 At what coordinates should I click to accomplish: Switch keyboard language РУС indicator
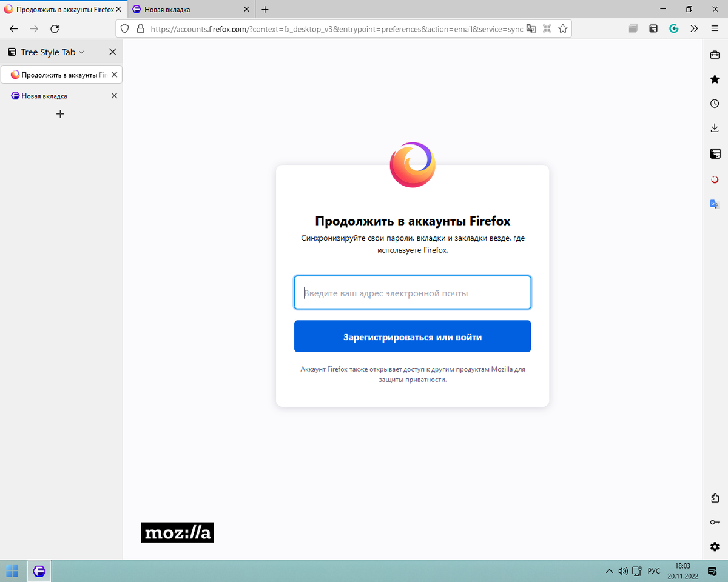[654, 571]
